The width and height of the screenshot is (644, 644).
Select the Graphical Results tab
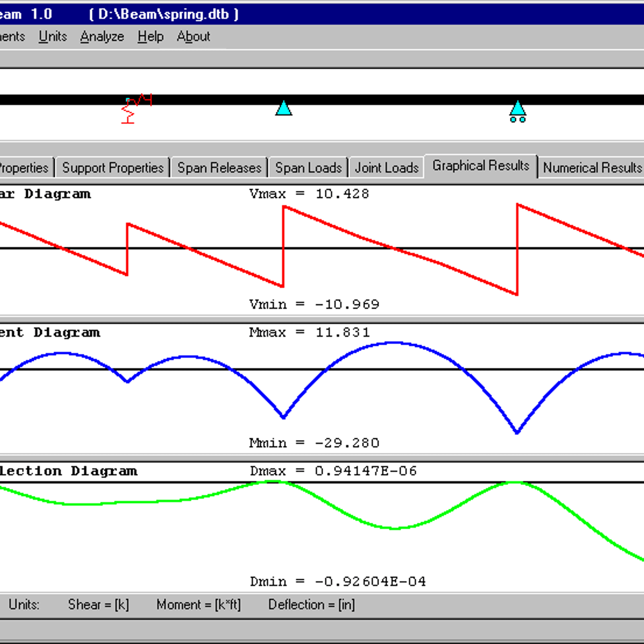(x=481, y=166)
